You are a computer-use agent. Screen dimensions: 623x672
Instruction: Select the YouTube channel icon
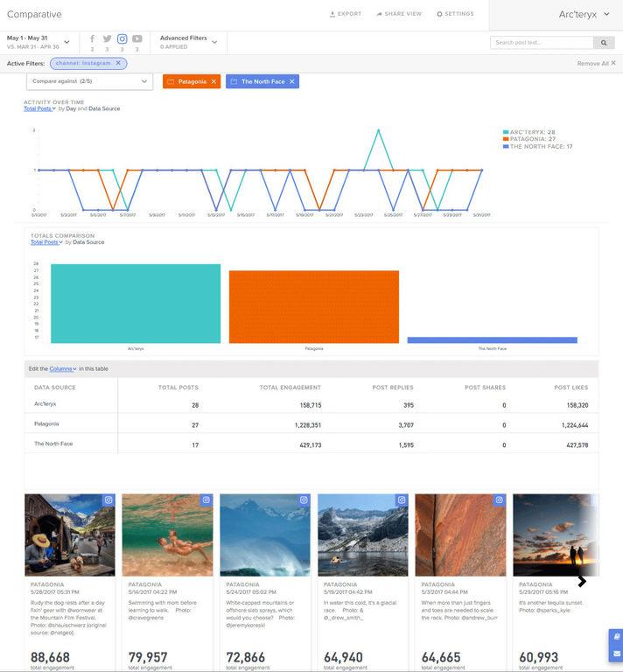[137, 38]
